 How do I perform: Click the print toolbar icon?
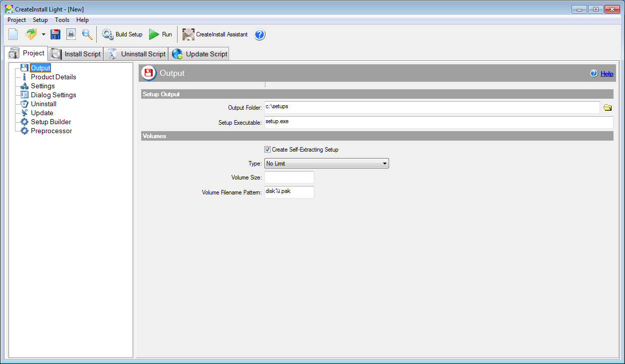pos(71,34)
